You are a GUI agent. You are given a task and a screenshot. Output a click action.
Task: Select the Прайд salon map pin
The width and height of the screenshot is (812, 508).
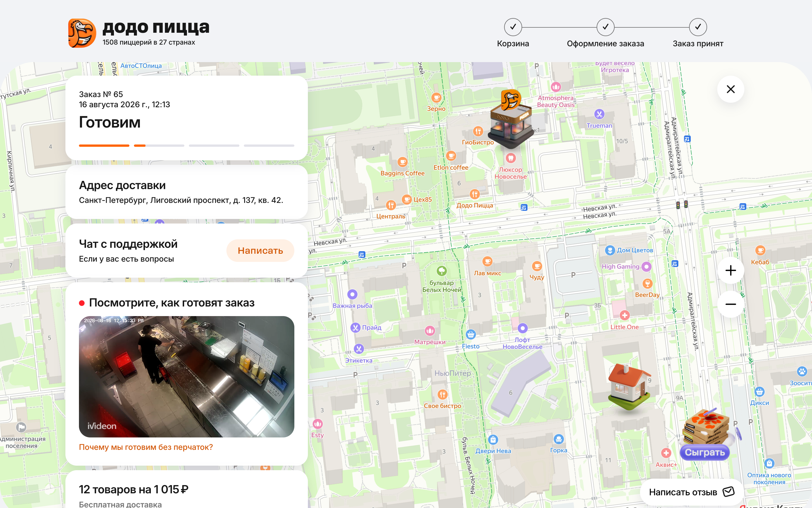coord(355,328)
